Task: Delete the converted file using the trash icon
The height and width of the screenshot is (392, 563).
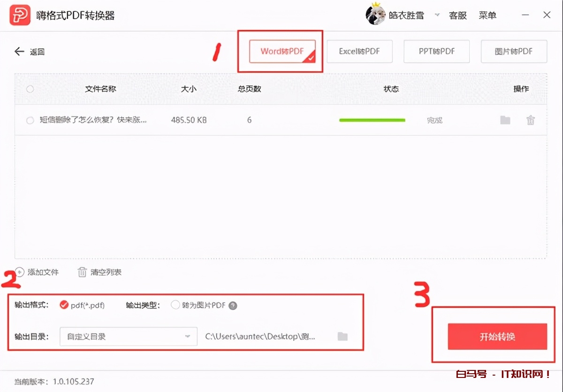Action: tap(531, 120)
